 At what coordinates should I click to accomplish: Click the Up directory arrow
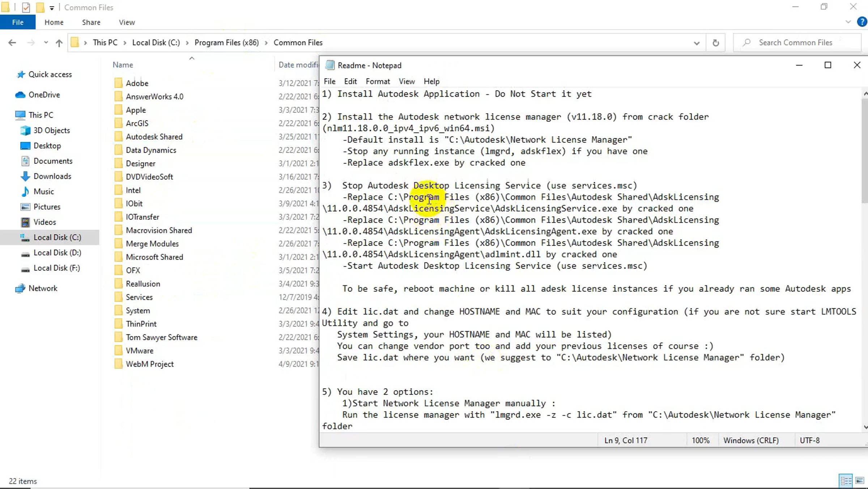tap(59, 43)
